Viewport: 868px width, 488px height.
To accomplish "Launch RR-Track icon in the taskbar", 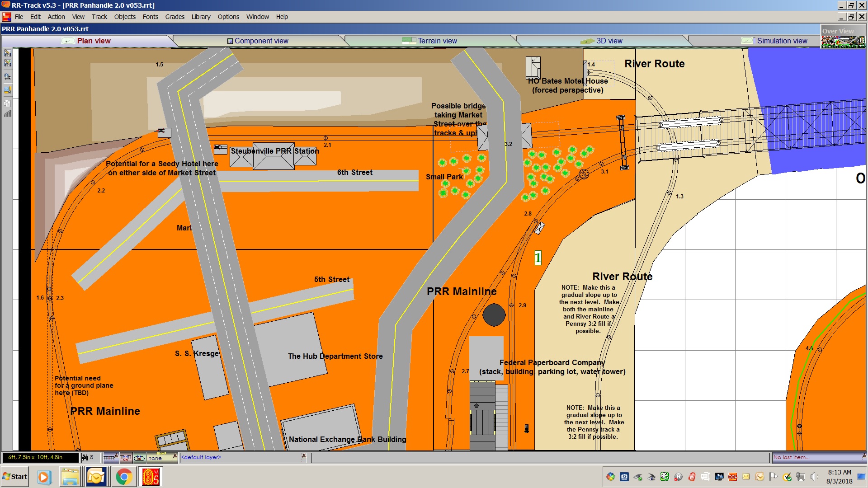I will pyautogui.click(x=151, y=477).
